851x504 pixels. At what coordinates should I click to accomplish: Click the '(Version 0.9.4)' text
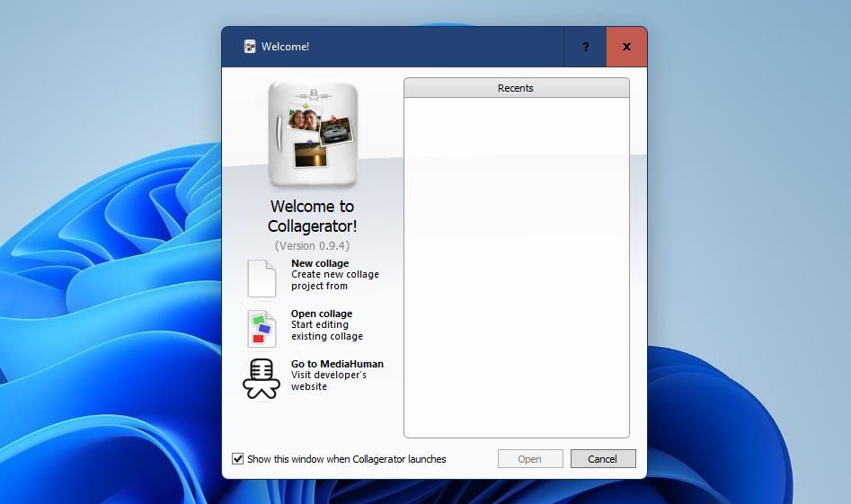point(312,246)
